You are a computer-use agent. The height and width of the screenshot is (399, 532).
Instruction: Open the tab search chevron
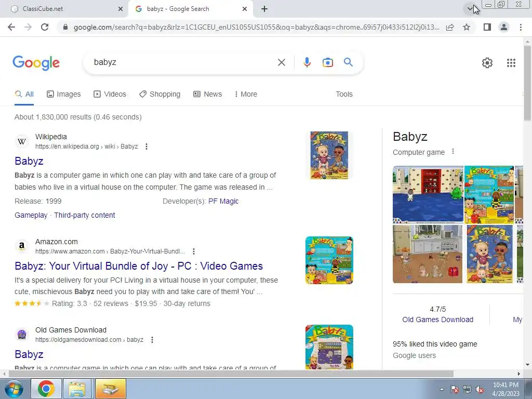tap(470, 9)
